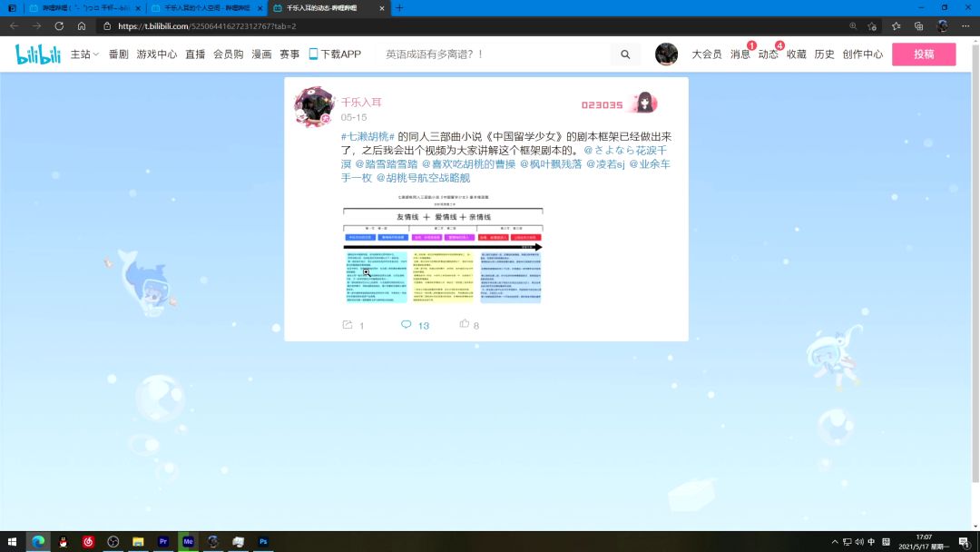Screen dimensions: 980x552
Task: Open Premiere Pro from the taskbar
Action: (x=163, y=542)
